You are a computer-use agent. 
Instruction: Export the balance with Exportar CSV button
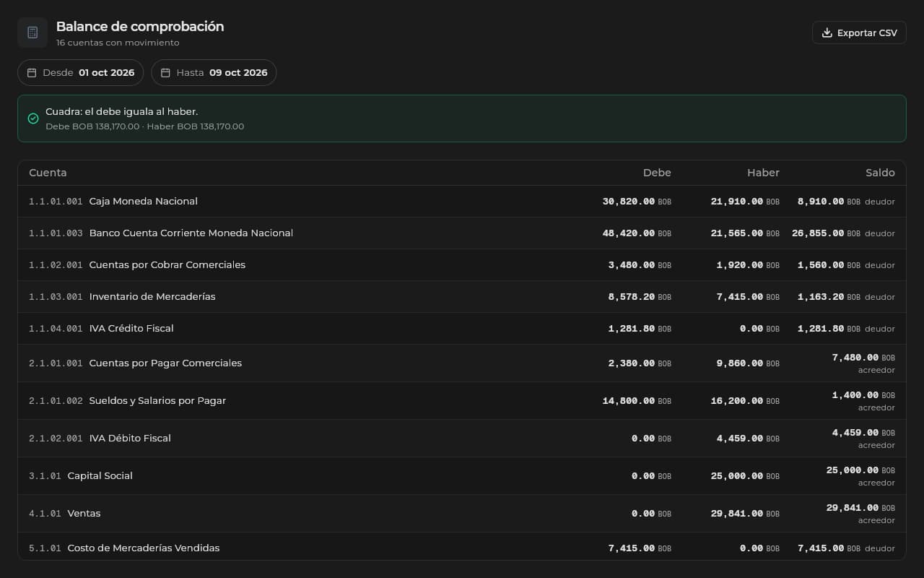[x=859, y=33]
